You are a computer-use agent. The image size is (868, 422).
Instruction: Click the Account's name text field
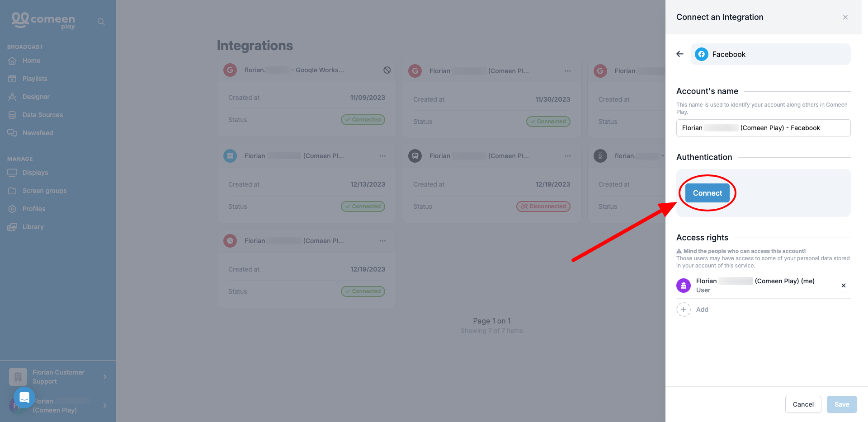click(x=763, y=128)
